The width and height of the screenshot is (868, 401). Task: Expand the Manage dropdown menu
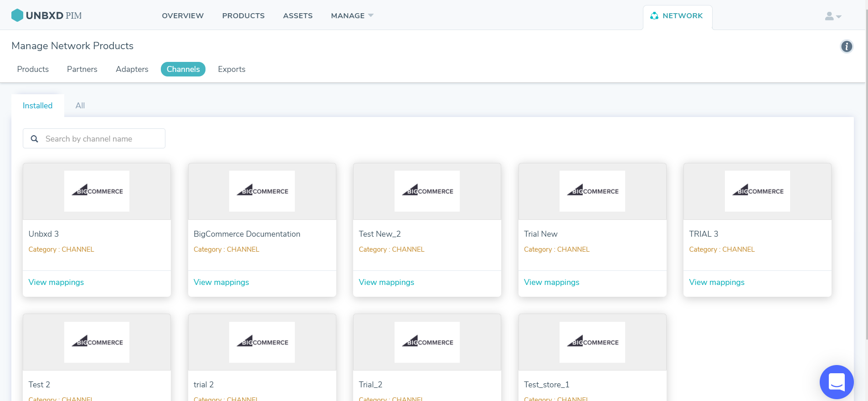(352, 15)
